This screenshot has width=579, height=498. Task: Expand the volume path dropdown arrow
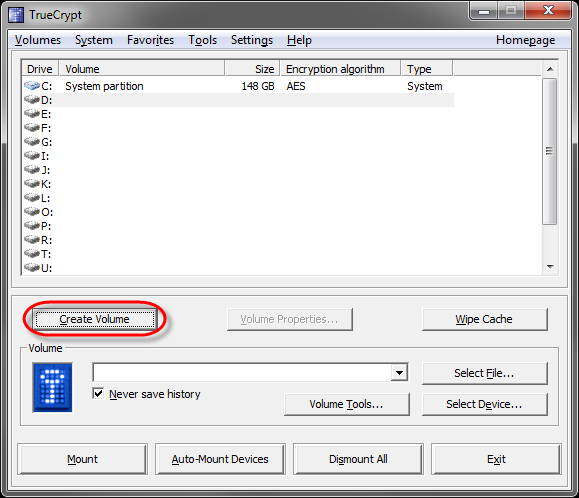click(399, 373)
